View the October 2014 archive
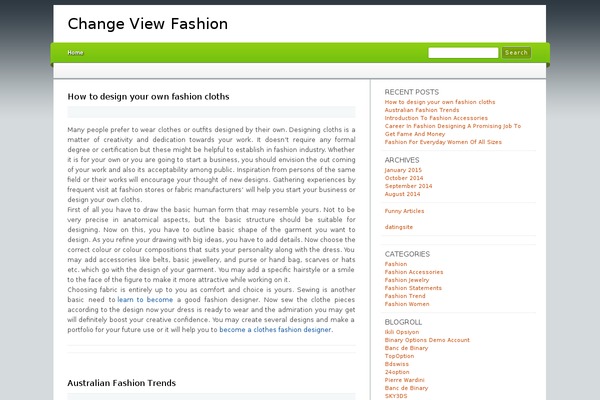The height and width of the screenshot is (400, 600). click(x=404, y=178)
